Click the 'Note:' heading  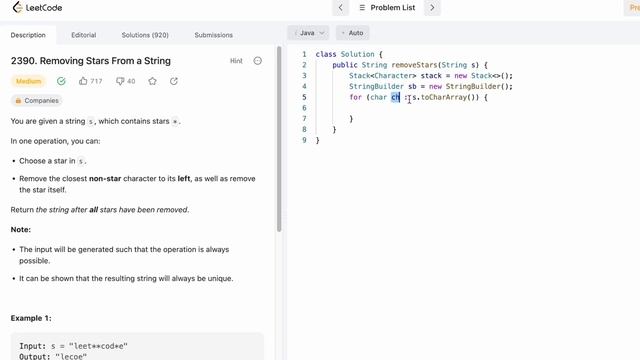21,229
